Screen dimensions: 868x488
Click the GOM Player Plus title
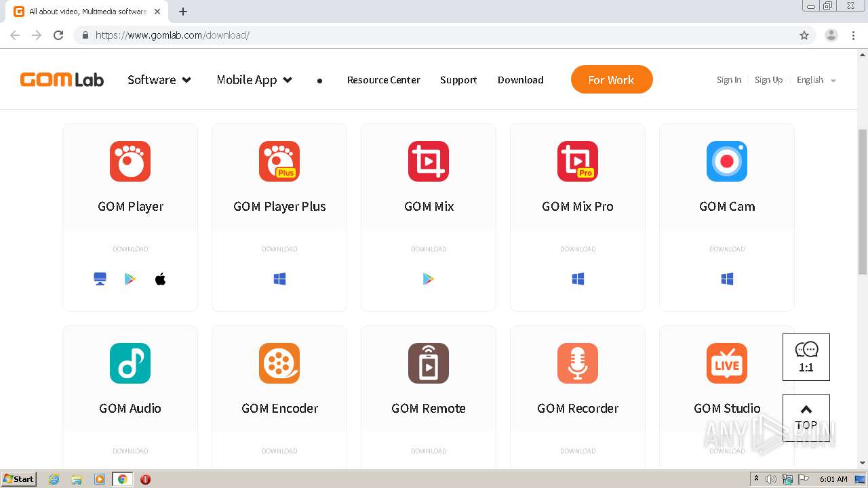[x=279, y=206]
